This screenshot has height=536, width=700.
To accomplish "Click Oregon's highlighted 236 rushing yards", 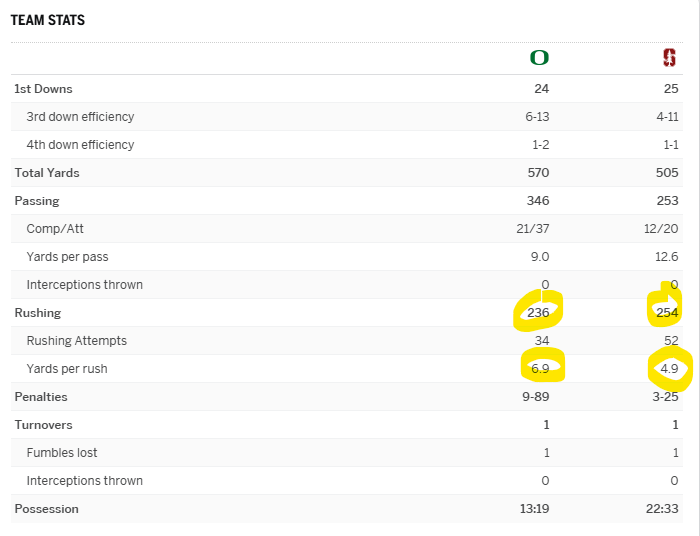I will pos(538,313).
